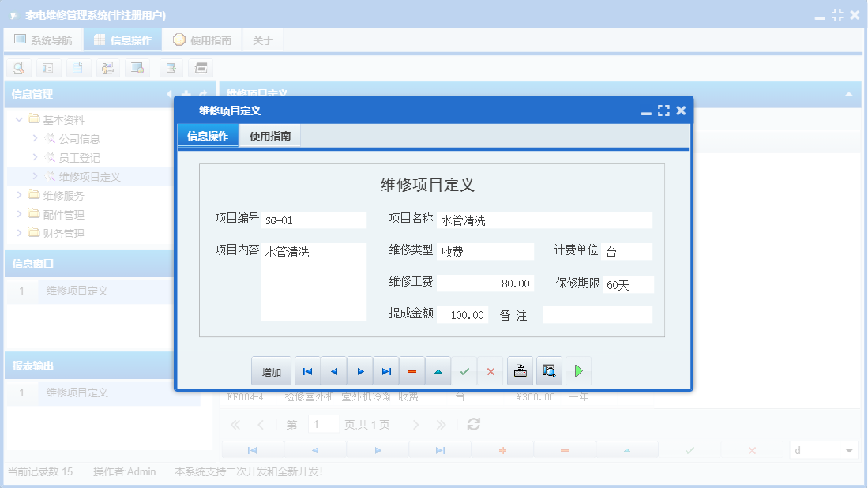Image resolution: width=868 pixels, height=488 pixels.
Task: Select the print icon in the dialog
Action: 520,370
